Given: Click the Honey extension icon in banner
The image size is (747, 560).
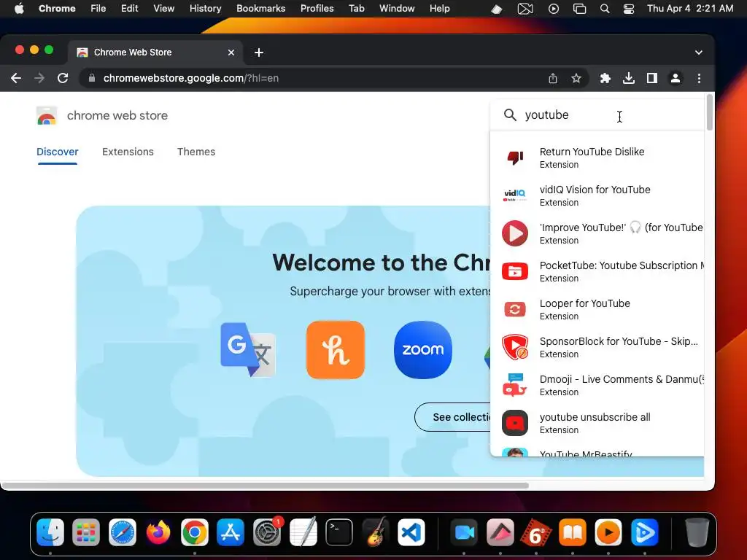Looking at the screenshot, I should [336, 349].
